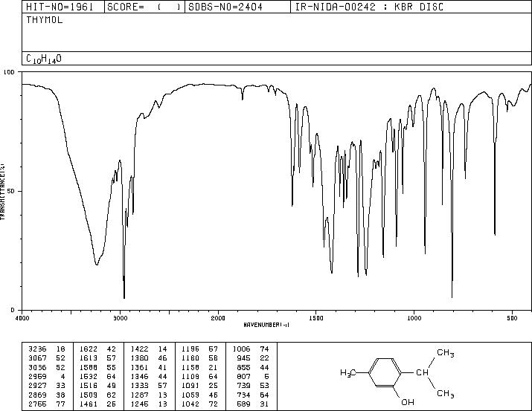Image resolution: width=532 pixels, height=411 pixels.
Task: Click the 3236 peak table entry
Action: tap(47, 349)
